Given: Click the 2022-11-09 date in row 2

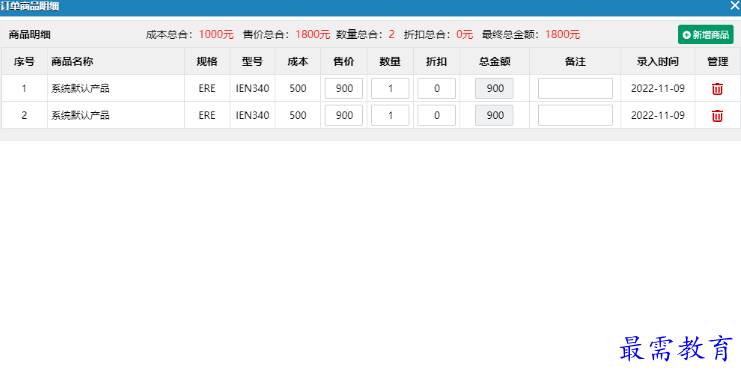Looking at the screenshot, I should (x=658, y=115).
